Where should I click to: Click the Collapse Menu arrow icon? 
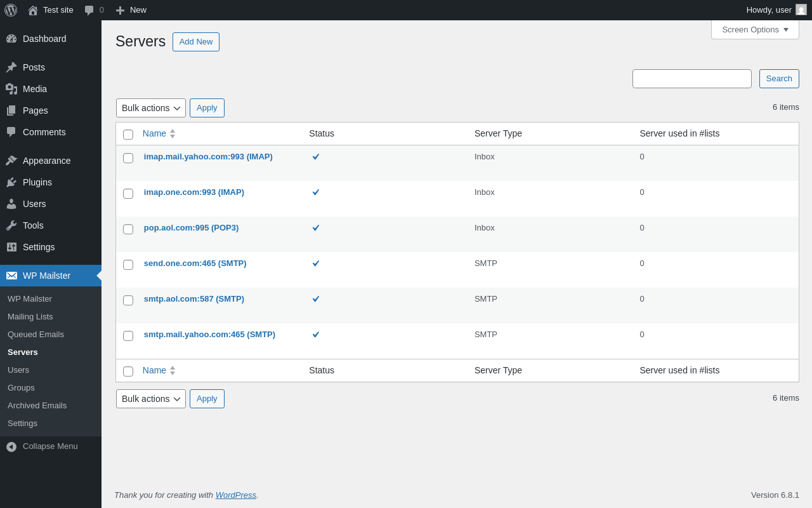tap(11, 446)
